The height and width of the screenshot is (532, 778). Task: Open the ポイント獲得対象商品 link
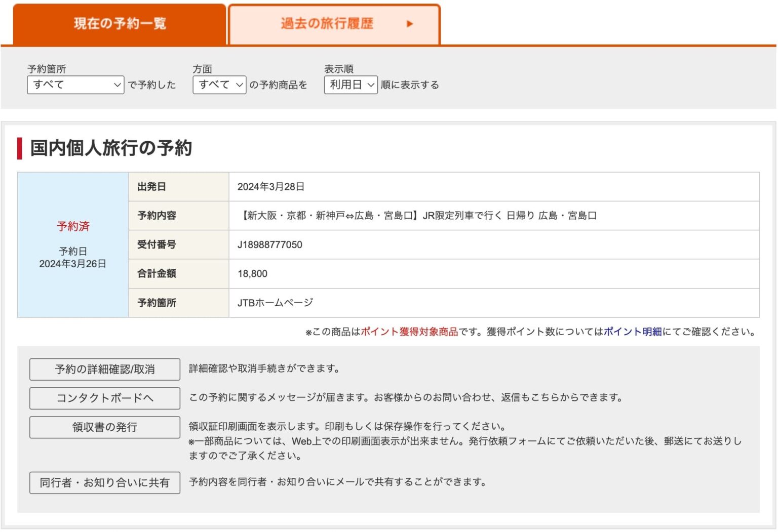click(409, 332)
